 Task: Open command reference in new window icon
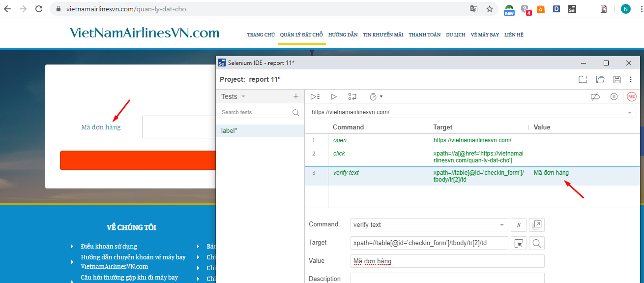pos(537,225)
